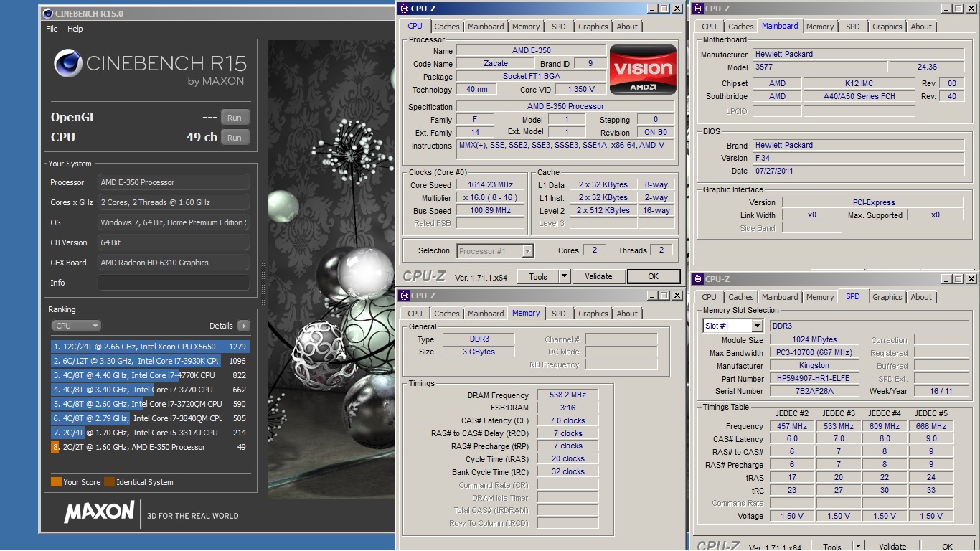
Task: Click the AMD E-350 name field
Action: click(x=531, y=50)
